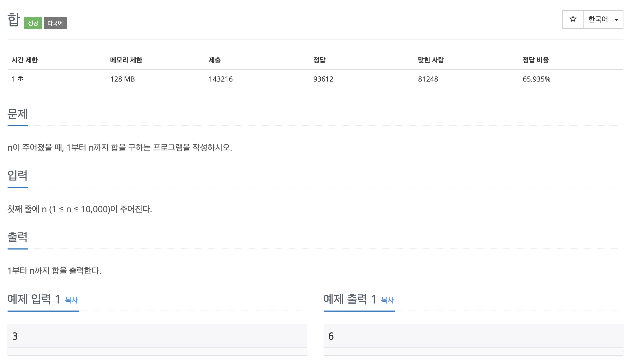Click the 입력 section heading
This screenshot has width=631, height=364.
click(x=18, y=176)
